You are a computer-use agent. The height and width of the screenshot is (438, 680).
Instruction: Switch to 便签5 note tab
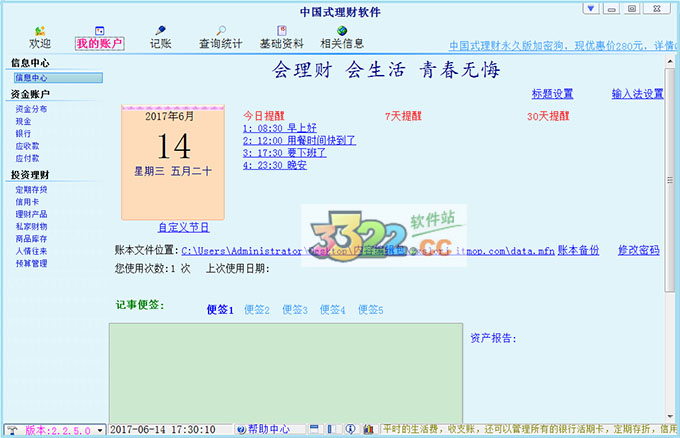coord(370,310)
